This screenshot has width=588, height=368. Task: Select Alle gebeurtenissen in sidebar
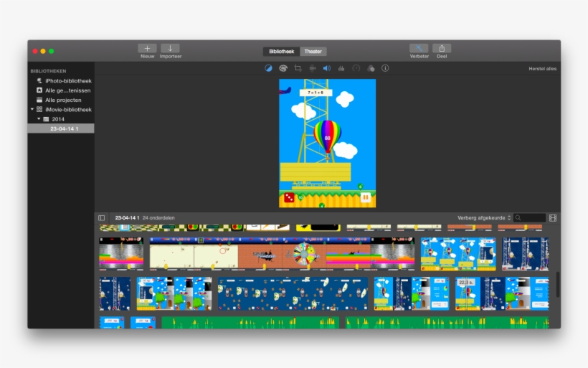tap(61, 90)
